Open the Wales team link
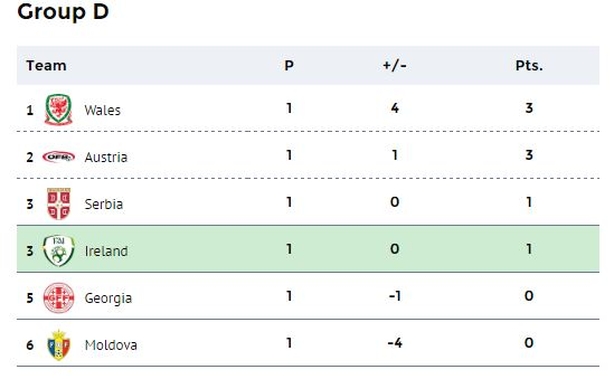Screen dimensions: 614x379 coord(103,110)
